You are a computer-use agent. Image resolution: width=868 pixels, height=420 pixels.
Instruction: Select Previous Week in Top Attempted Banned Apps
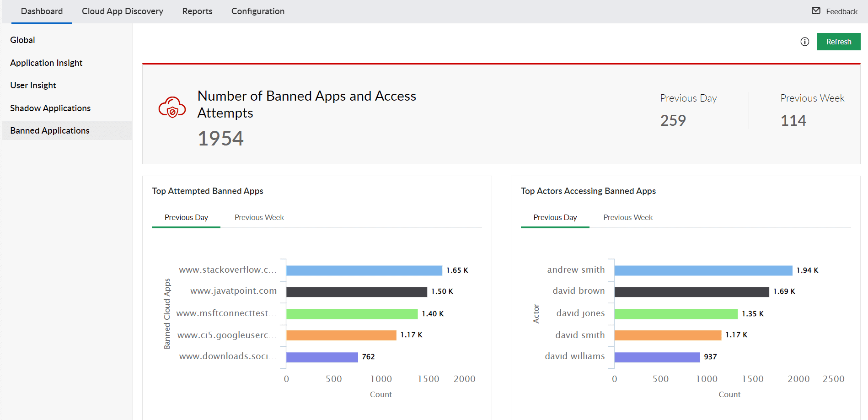[259, 217]
